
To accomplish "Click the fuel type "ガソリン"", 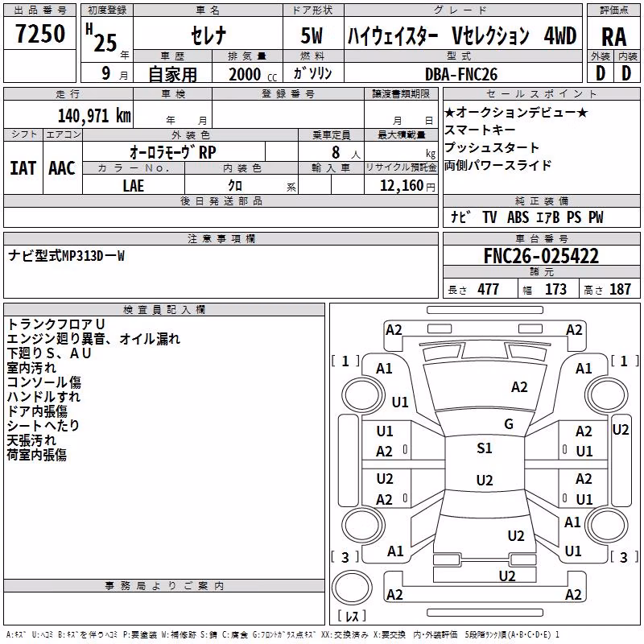I will click(312, 73).
